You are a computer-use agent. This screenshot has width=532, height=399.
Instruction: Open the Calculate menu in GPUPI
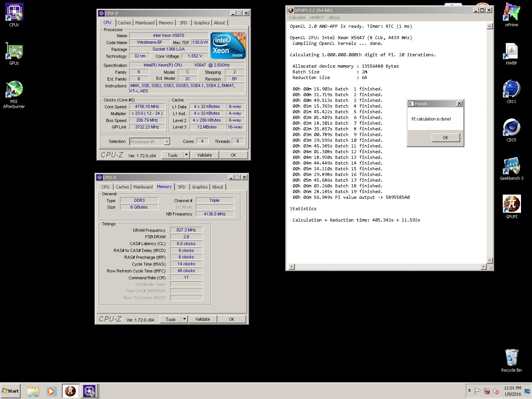coord(297,17)
